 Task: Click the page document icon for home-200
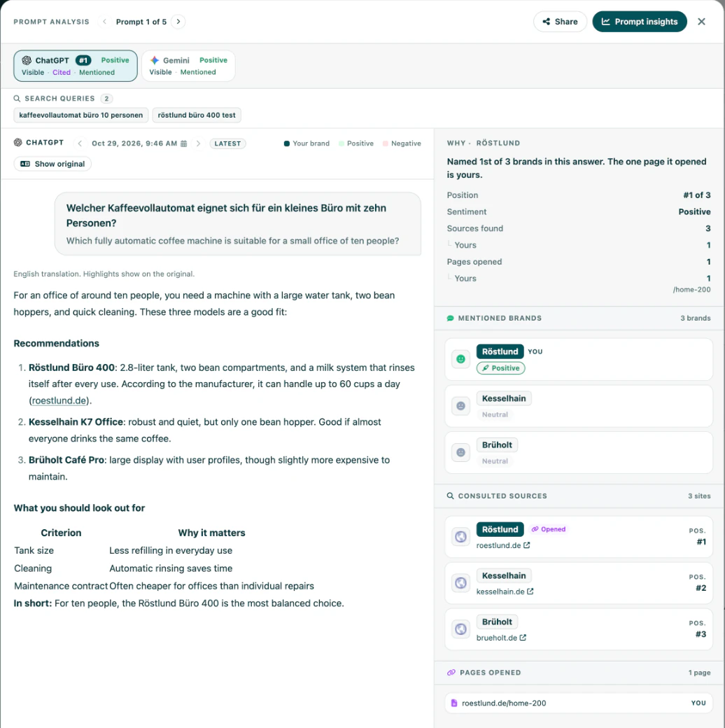454,703
